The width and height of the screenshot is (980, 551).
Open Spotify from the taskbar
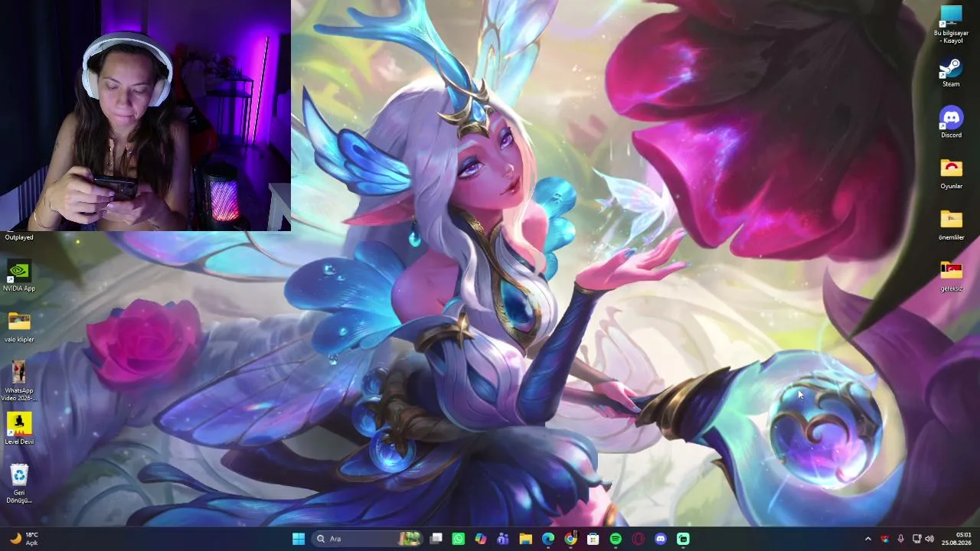coord(616,539)
